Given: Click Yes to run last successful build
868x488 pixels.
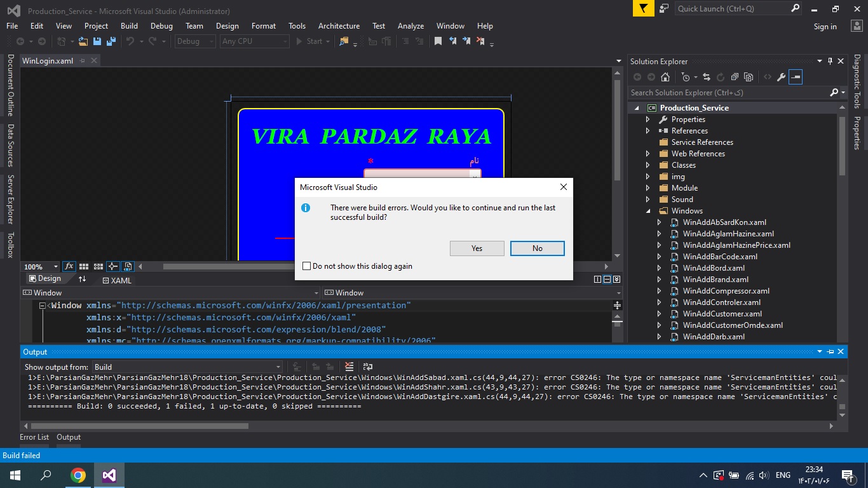Looking at the screenshot, I should tap(477, 248).
